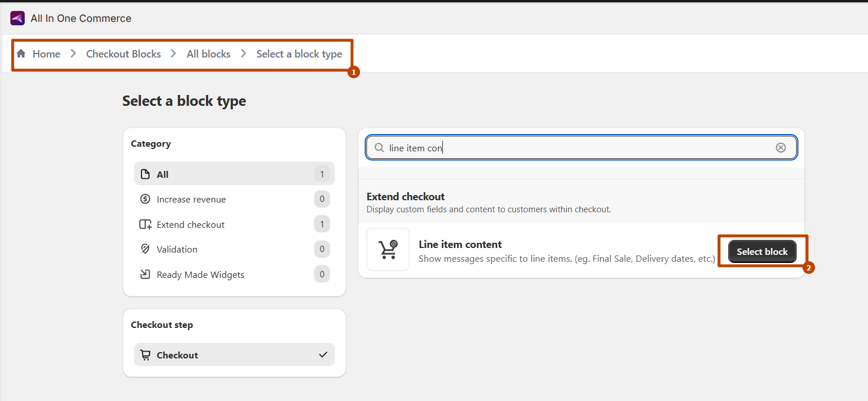Click the Extend checkout category icon
The height and width of the screenshot is (401, 868).
145,224
